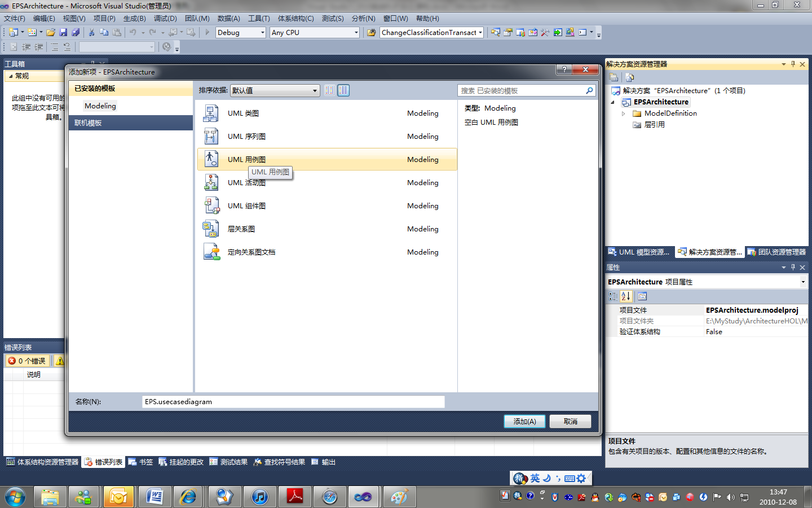Click the Toolbox wrench icon in toolbar
Screen dimensions: 812x508
(545, 33)
